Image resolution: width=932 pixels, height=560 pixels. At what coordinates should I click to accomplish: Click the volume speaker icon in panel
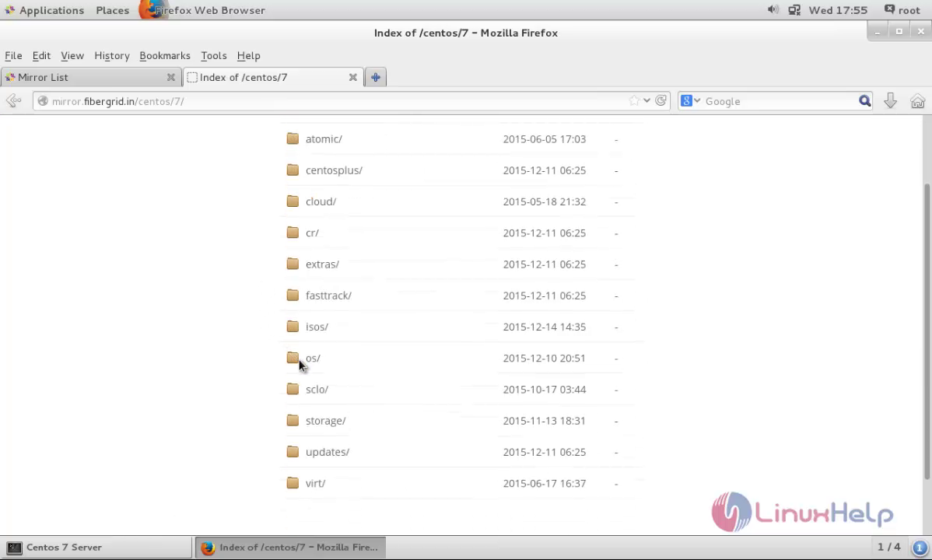click(x=773, y=10)
